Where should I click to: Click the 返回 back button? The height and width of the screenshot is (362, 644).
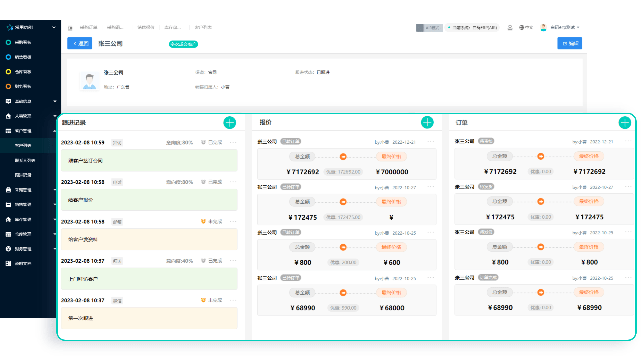[x=80, y=43]
